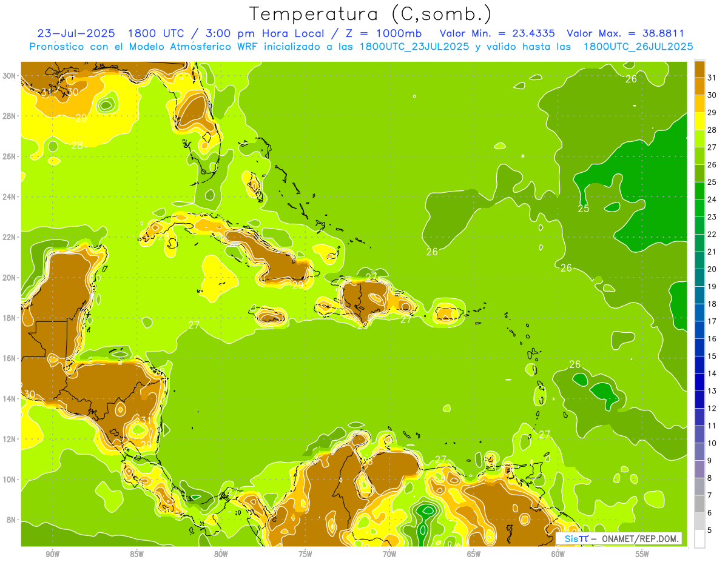This screenshot has width=728, height=562.
Task: Click the 12N latitude axis label
Action: [x=10, y=439]
